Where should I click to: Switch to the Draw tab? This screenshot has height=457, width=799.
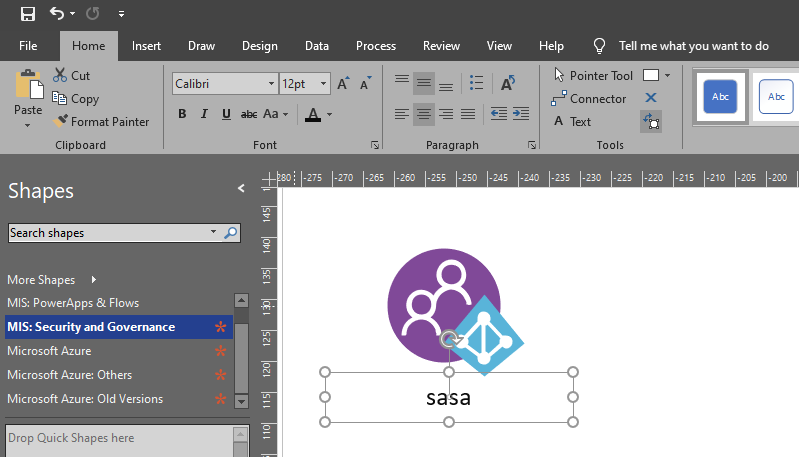tap(201, 46)
